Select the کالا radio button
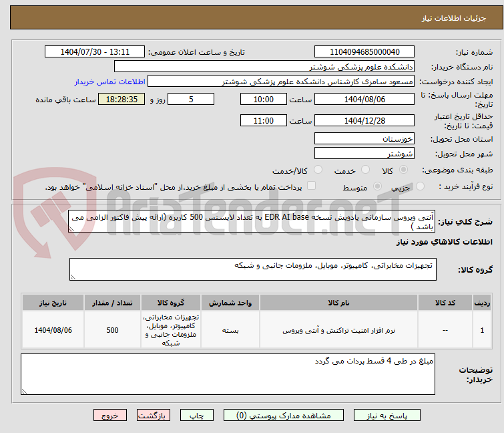This screenshot has width=504, height=433. pyautogui.click(x=403, y=170)
